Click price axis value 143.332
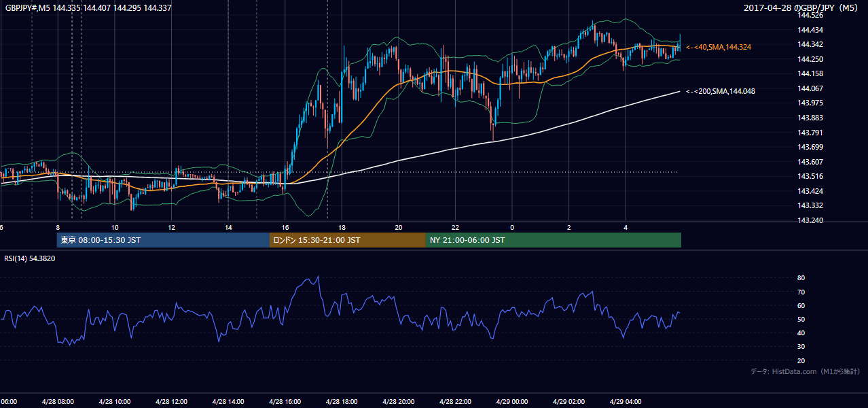The width and height of the screenshot is (868, 408). pyautogui.click(x=811, y=205)
